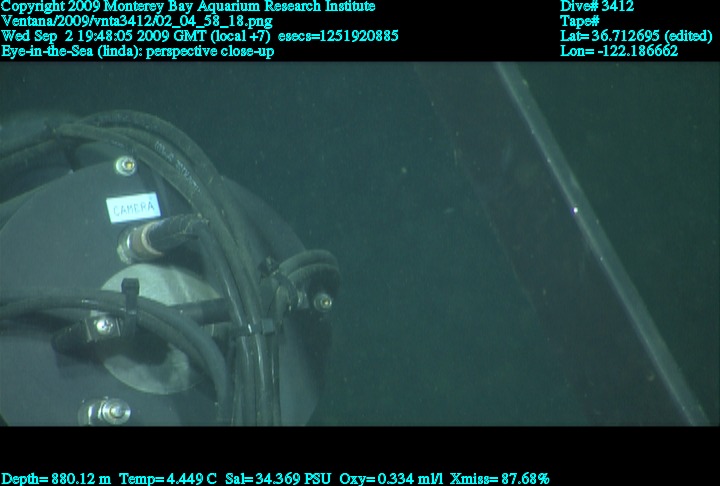Screen dimensions: 720x486
Task: Click the bright white speck on pole
Action: pyautogui.click(x=574, y=209)
